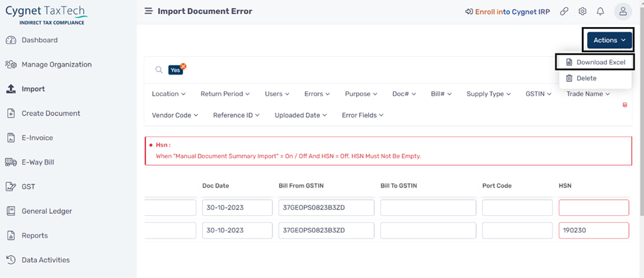Click the first row Bill To GSTIN field
This screenshot has height=278, width=644.
[428, 208]
